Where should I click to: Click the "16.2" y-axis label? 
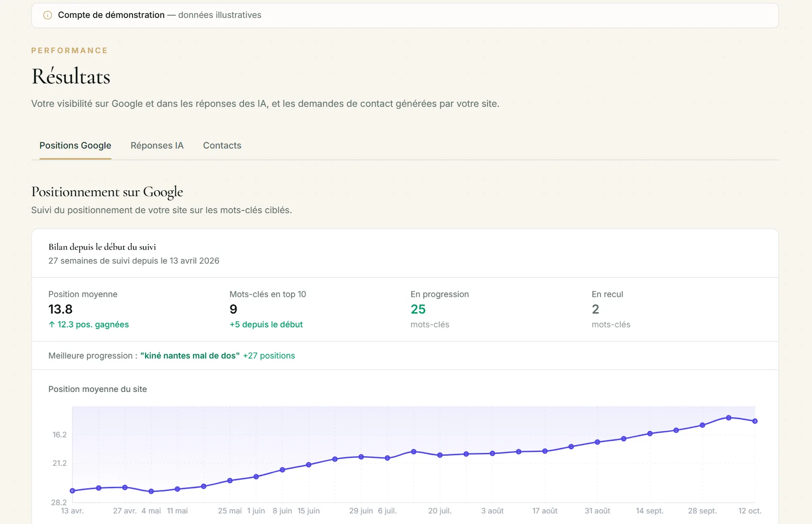pyautogui.click(x=60, y=435)
